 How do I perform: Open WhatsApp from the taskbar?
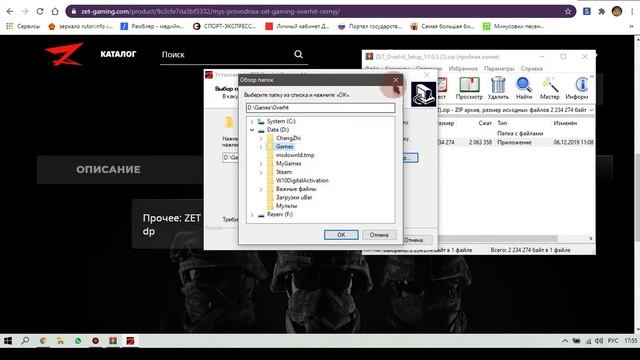[78, 340]
